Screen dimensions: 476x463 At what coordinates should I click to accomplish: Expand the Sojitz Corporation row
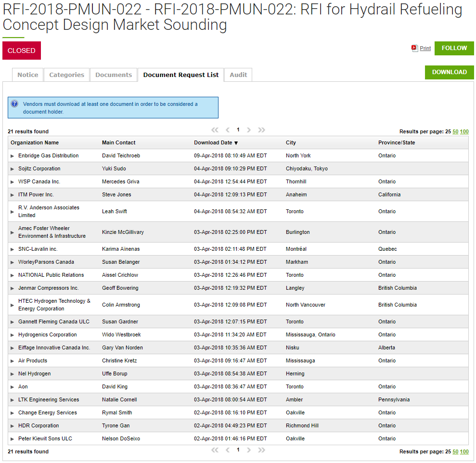coord(12,169)
